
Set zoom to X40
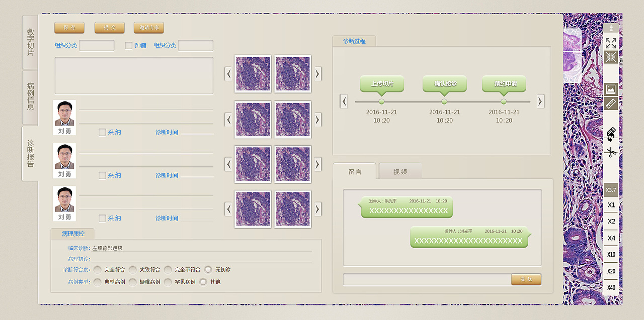click(611, 288)
